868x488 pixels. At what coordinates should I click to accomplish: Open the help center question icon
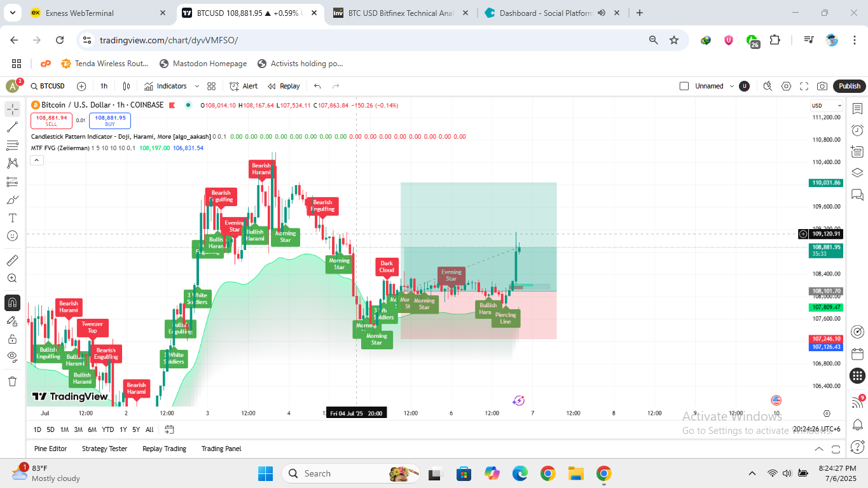[857, 446]
